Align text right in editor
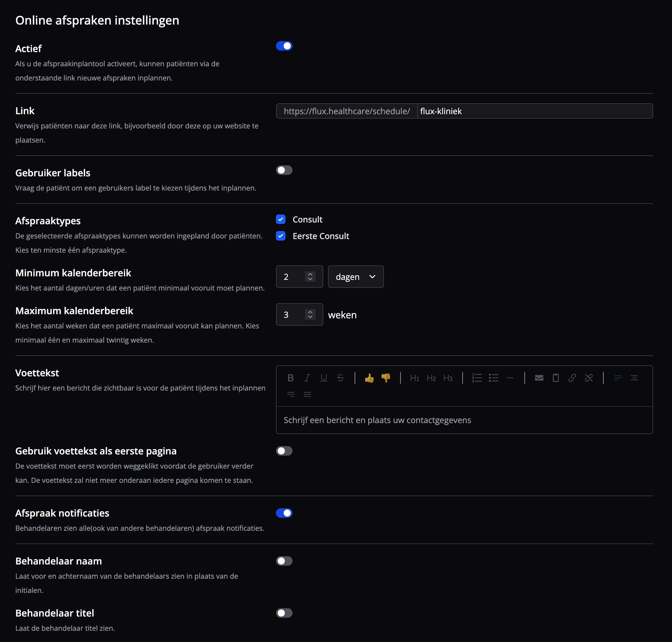672x642 pixels. (290, 394)
